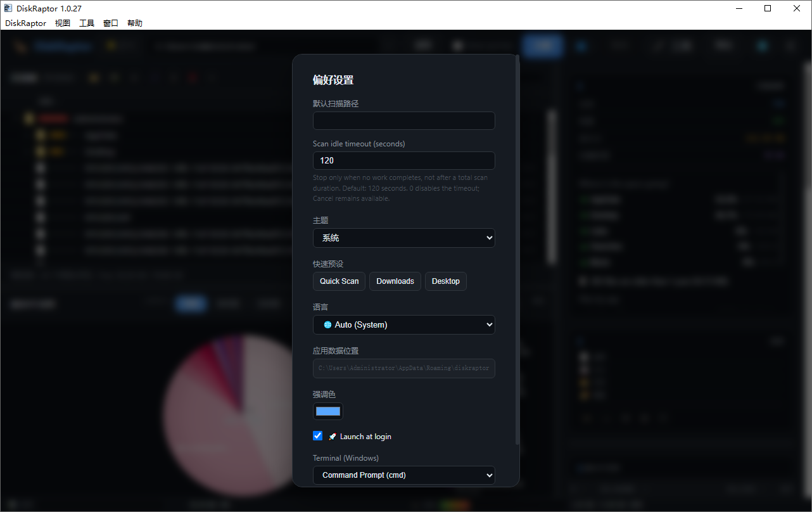
Task: Uncheck the Launch at login checkbox
Action: click(318, 436)
